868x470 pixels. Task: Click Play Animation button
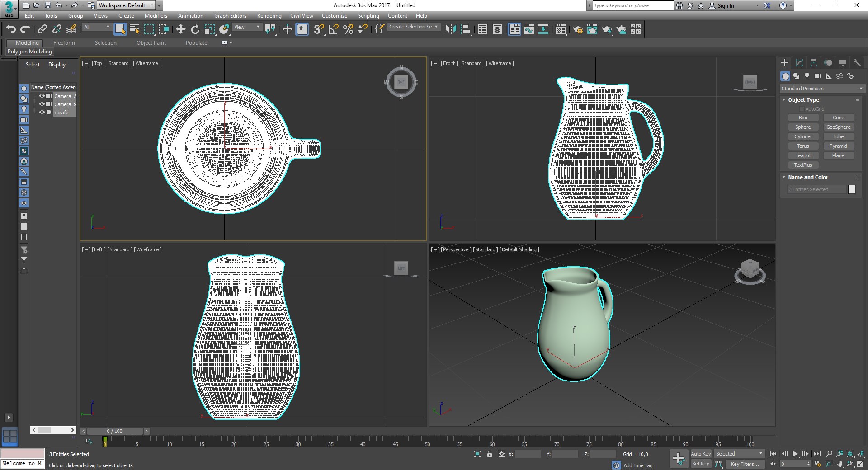point(795,454)
